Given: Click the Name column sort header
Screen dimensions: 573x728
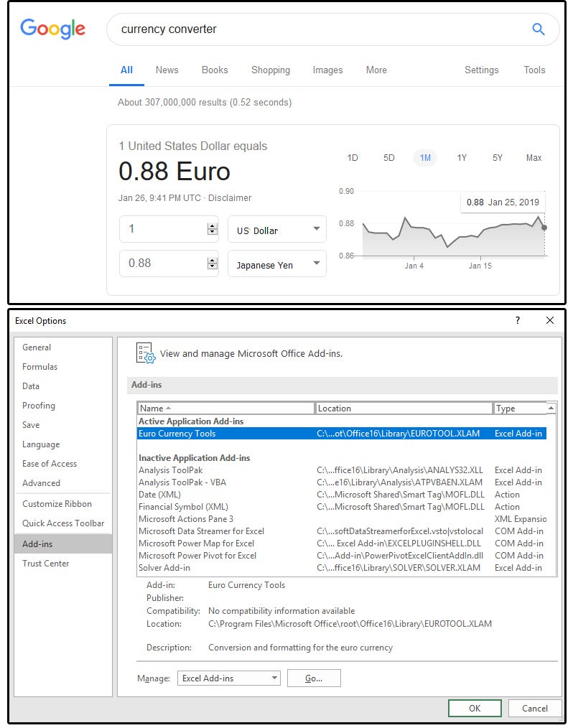Looking at the screenshot, I should tap(225, 408).
